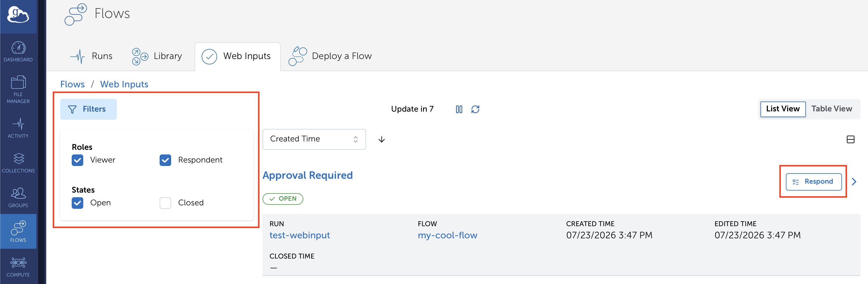Screen dimensions: 868x284
Task: Uncheck the Open state checkbox
Action: [77, 203]
